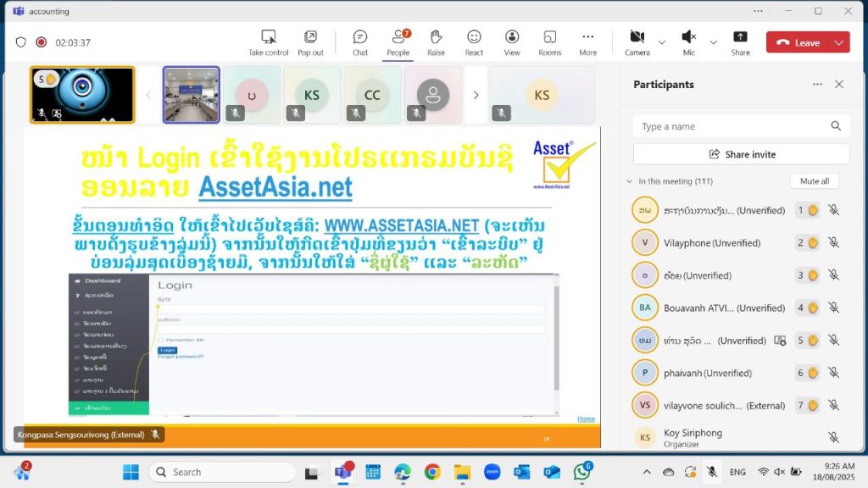Open the Leave options dropdown
The image size is (868, 488).
click(x=839, y=42)
